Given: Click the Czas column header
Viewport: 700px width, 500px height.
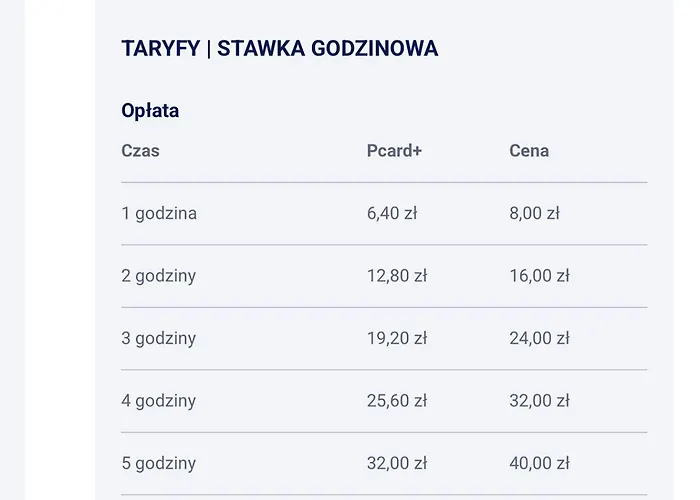Looking at the screenshot, I should click(x=140, y=151).
